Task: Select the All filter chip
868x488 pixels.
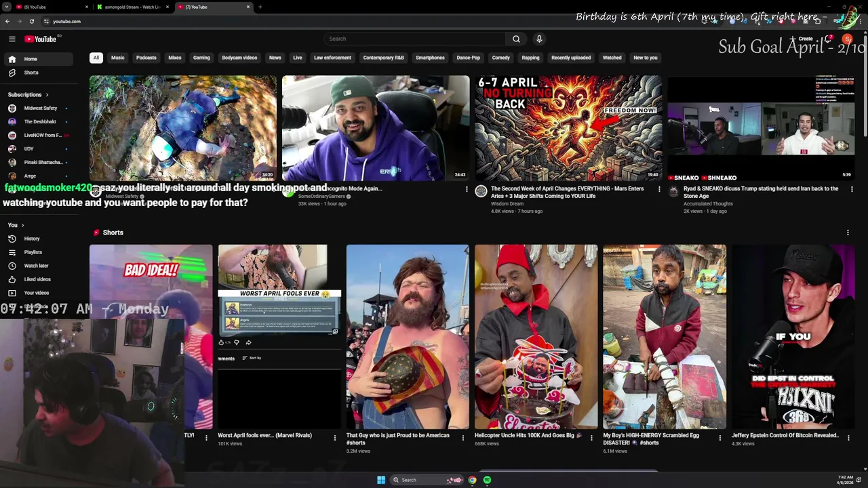Action: (96, 58)
